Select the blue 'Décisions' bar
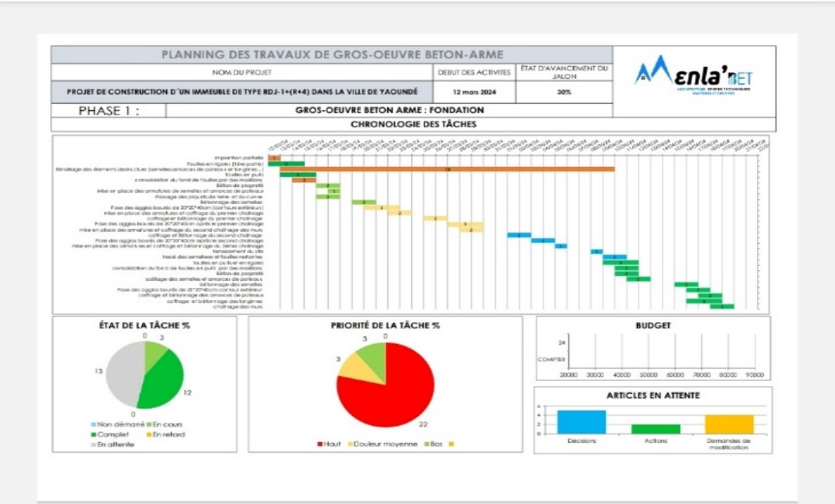This screenshot has height=504, width=835. 581,422
